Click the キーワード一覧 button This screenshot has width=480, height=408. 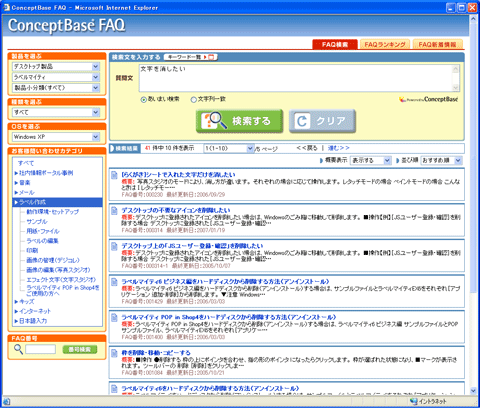[191, 57]
